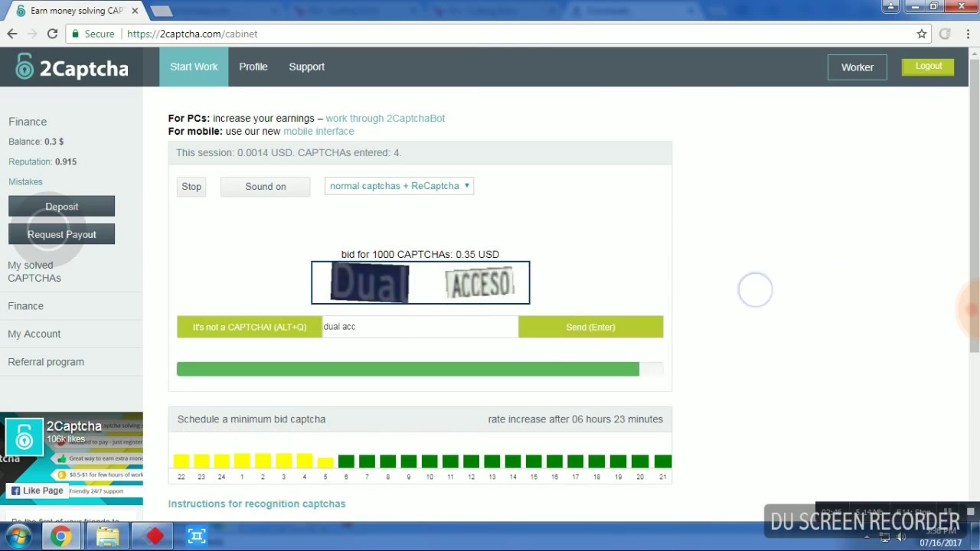Click the yellow bar for hour 22

(181, 461)
